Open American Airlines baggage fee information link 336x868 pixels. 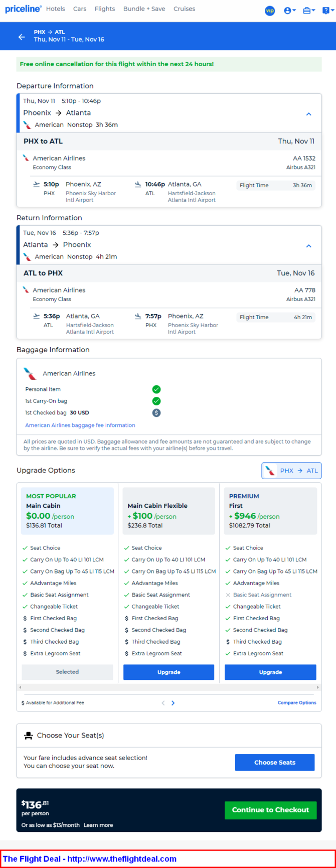[x=80, y=425]
